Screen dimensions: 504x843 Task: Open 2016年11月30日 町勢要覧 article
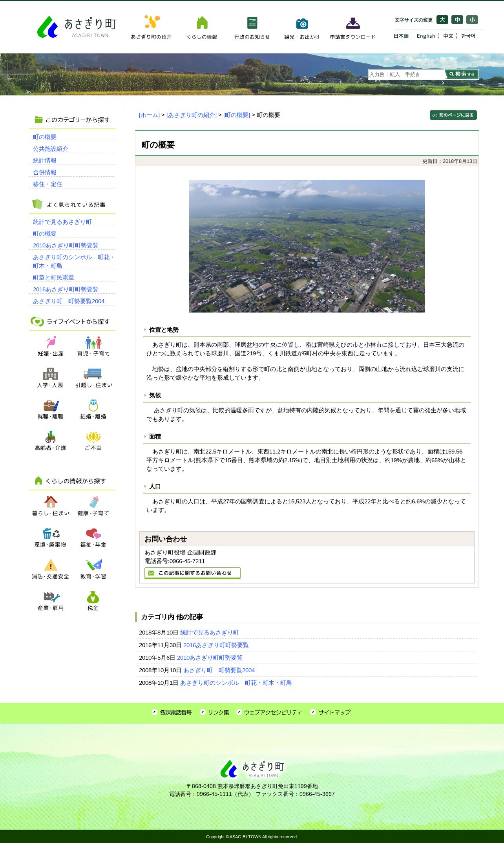216,645
